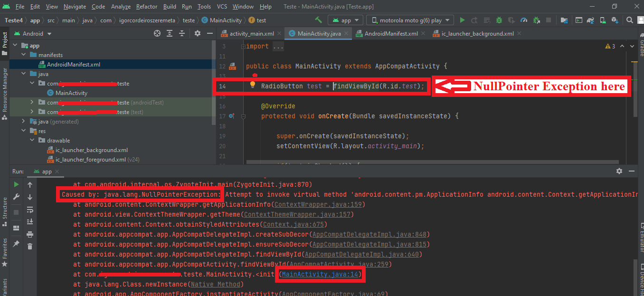Collapse the app module tree node
The height and width of the screenshot is (296, 644).
(14, 46)
